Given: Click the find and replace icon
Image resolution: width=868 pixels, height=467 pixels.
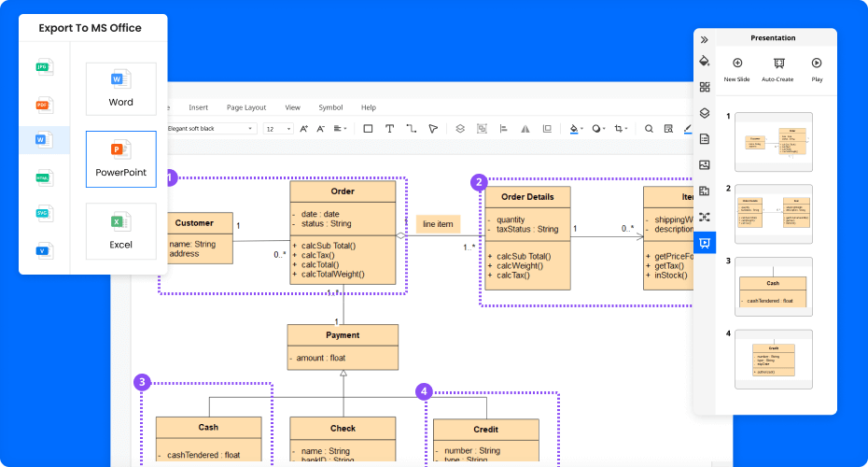Looking at the screenshot, I should click(x=668, y=129).
